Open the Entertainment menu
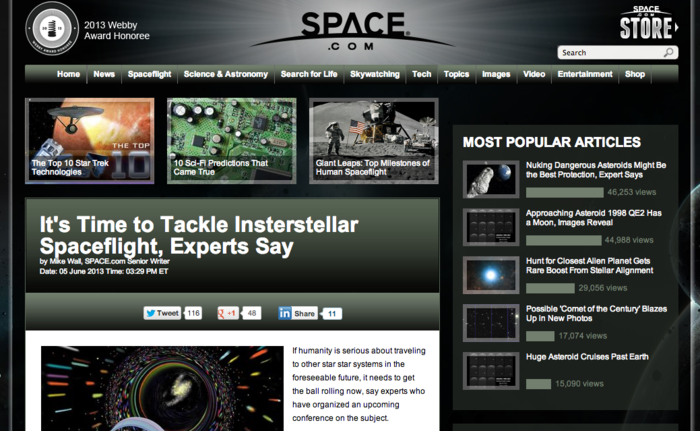The height and width of the screenshot is (431, 700). tap(585, 74)
